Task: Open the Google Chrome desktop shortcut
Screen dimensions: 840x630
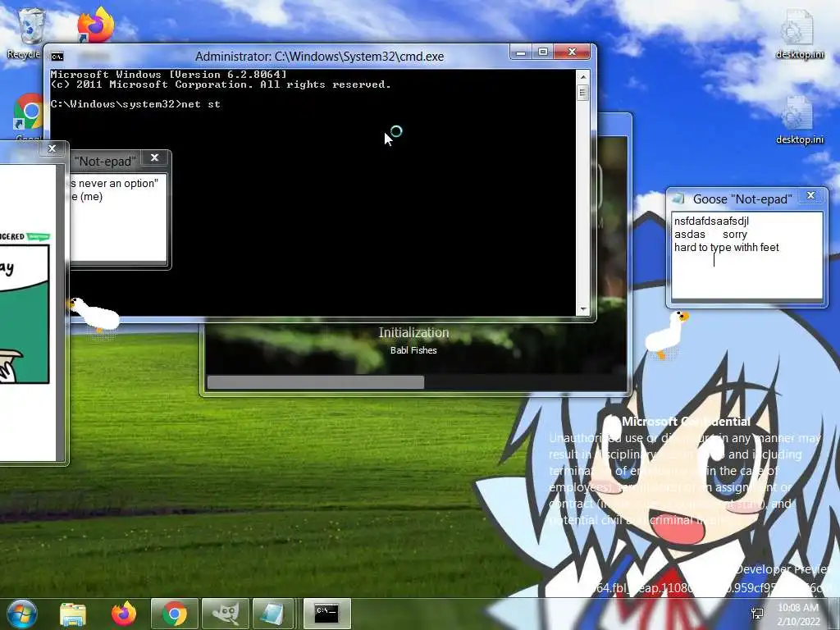Action: [x=28, y=112]
